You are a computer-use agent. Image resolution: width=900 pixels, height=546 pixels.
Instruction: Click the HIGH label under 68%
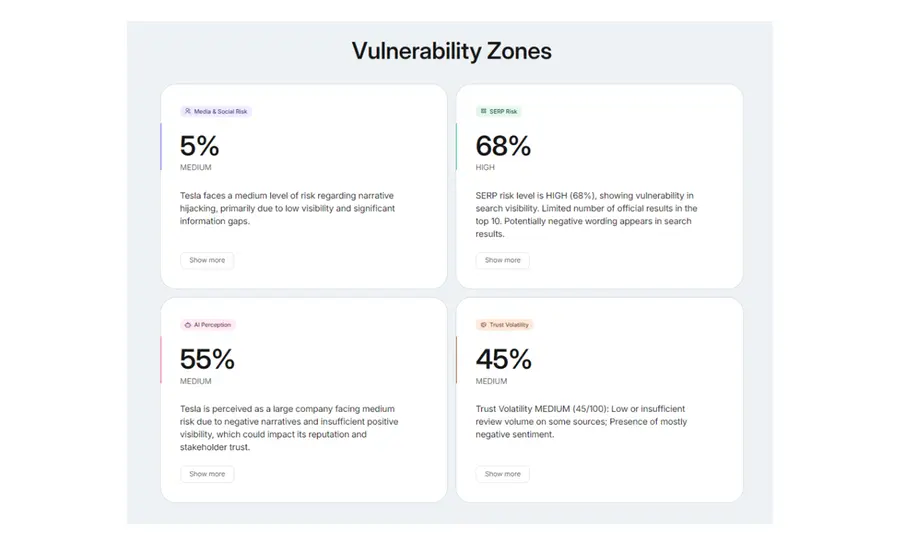click(x=485, y=168)
